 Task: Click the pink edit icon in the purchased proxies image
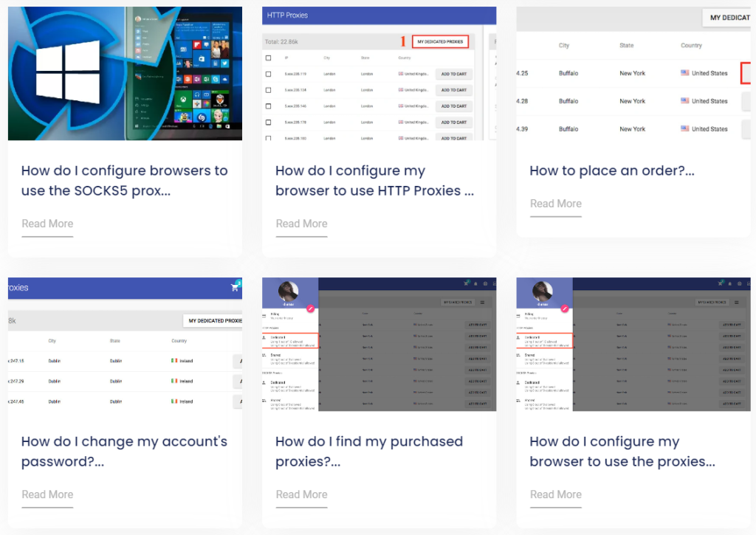[x=310, y=308]
